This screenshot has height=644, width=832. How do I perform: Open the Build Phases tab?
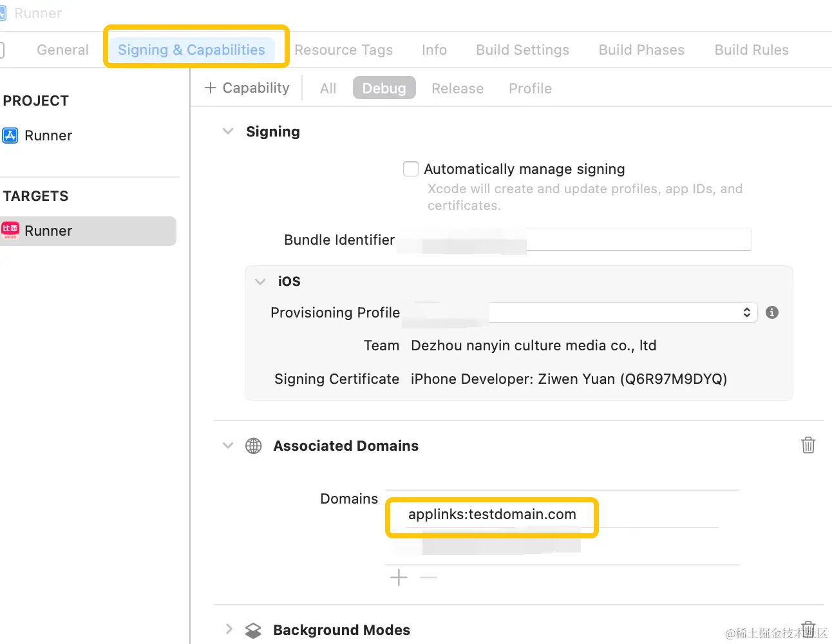[641, 50]
